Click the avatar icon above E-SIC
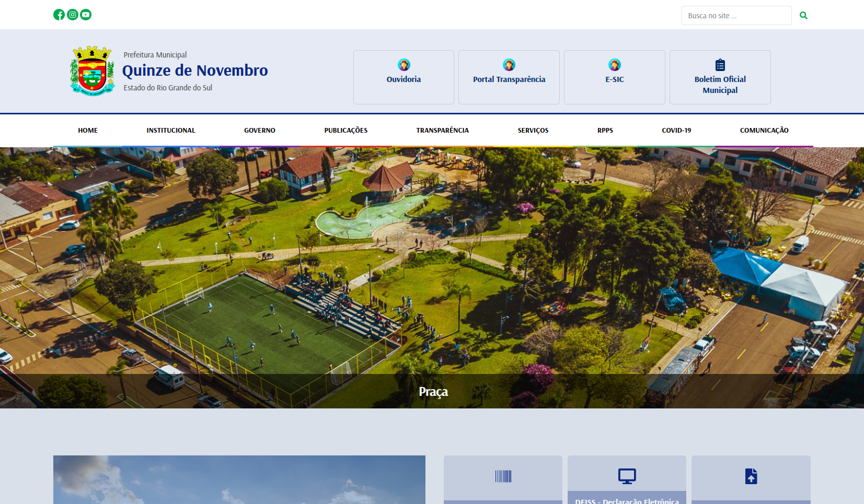The width and height of the screenshot is (864, 504). click(x=615, y=65)
